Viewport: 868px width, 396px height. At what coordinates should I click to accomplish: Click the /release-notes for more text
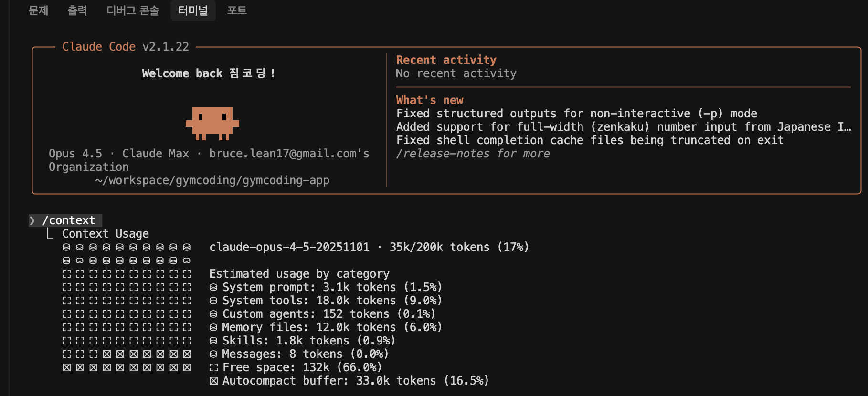tap(473, 154)
